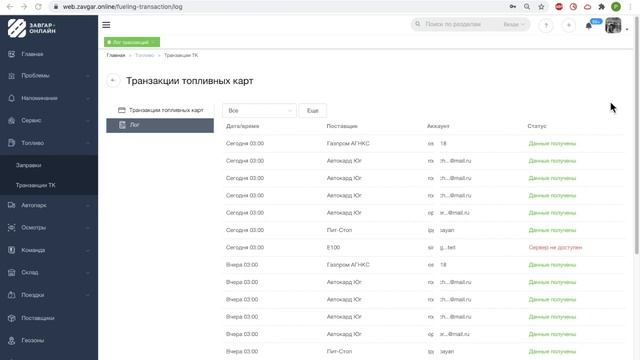640x360 pixels.
Task: Click the Завгар-Онлайн logo
Action: click(32, 28)
